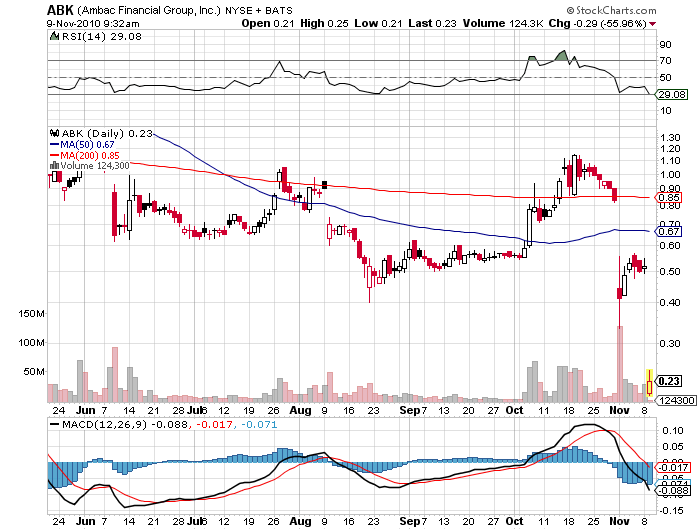Click the Volume 124,300 legend text
The height and width of the screenshot is (530, 700).
(95, 166)
